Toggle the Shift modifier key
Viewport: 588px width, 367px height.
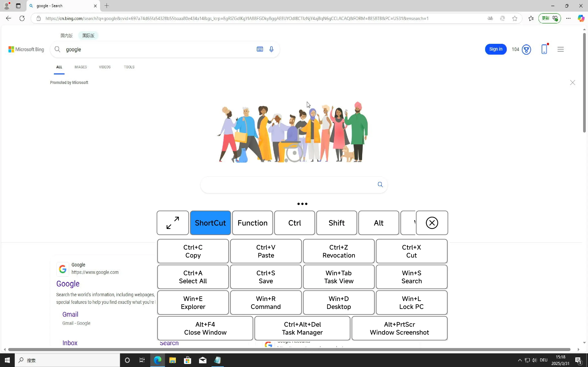coord(336,223)
